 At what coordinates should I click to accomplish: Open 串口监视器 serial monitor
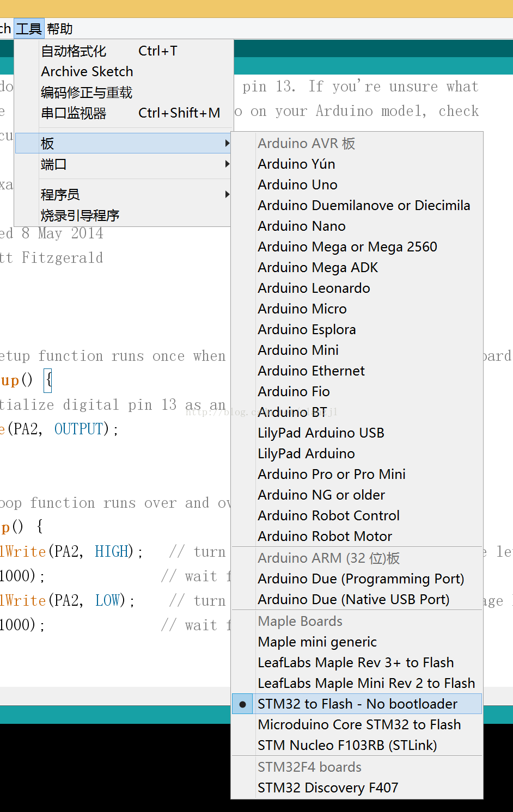point(124,113)
